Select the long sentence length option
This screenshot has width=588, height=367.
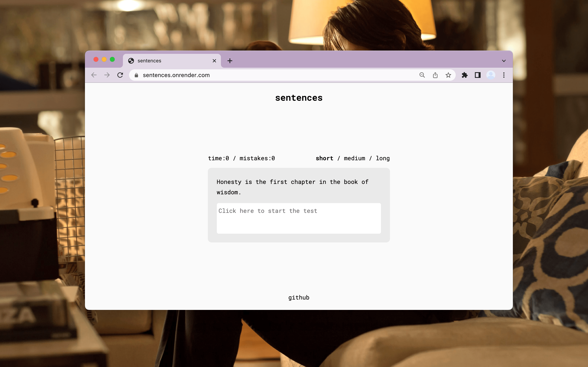[383, 158]
